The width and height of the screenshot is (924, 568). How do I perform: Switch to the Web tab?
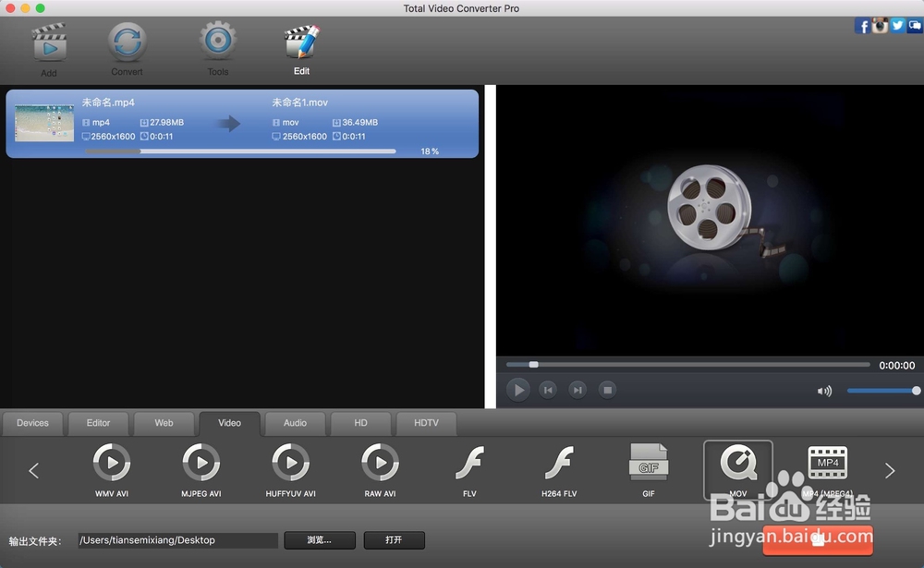coord(164,423)
